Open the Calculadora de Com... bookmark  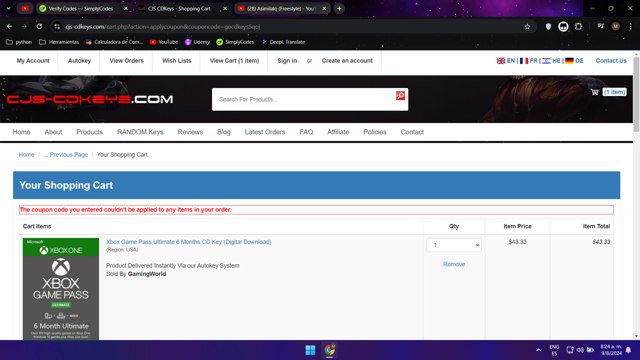[114, 42]
